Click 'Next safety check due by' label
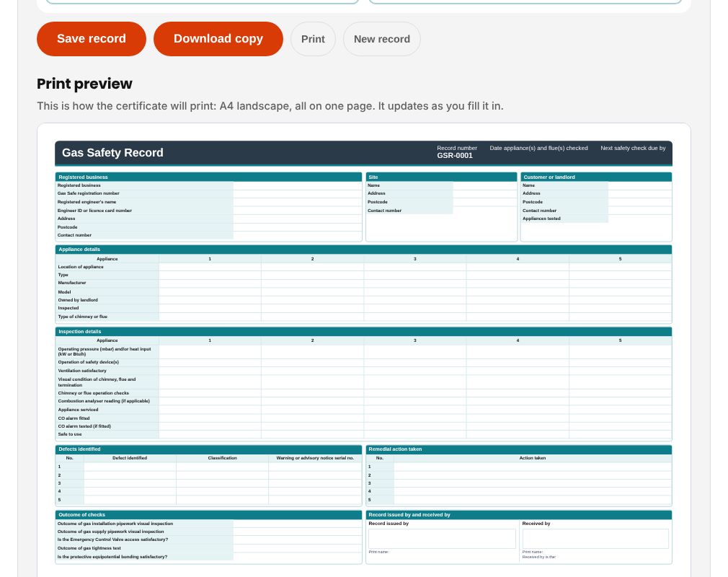728x577 pixels. 633,148
